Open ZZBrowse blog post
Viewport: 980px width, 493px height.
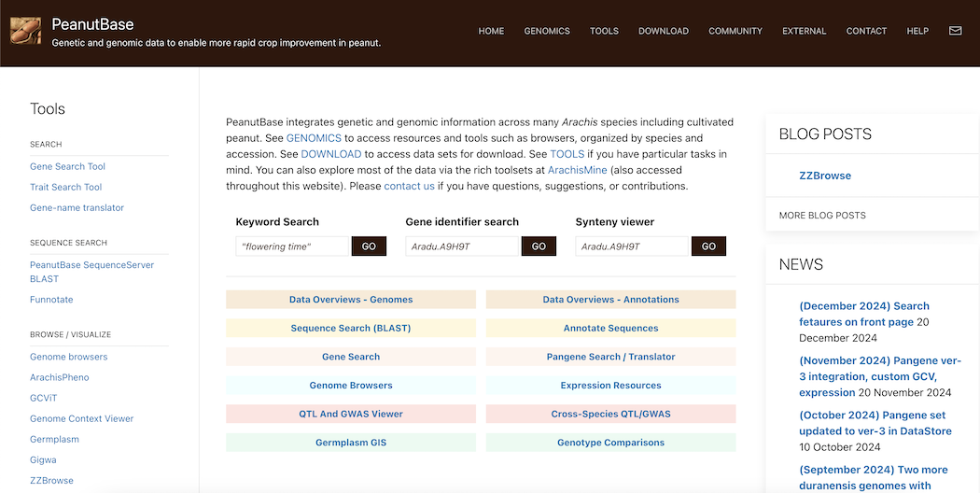825,176
